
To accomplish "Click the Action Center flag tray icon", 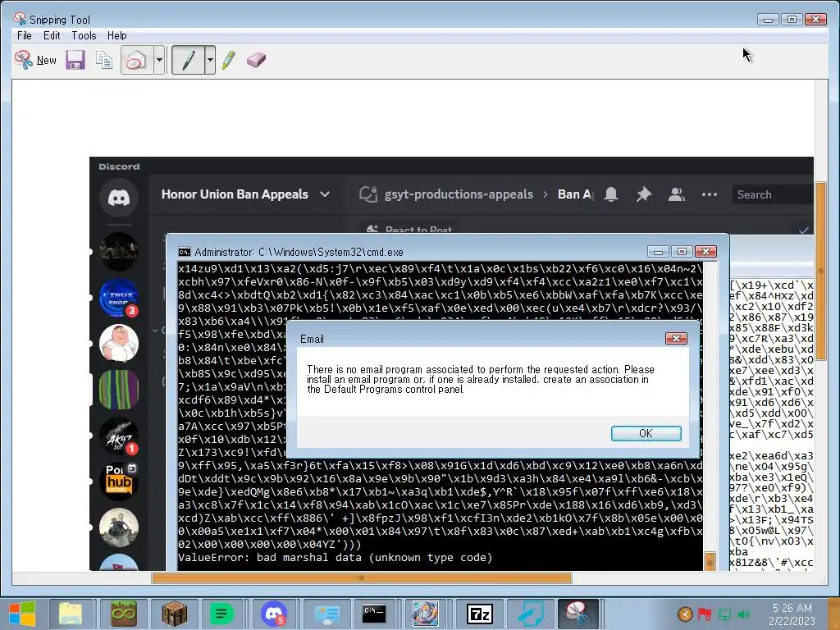I will click(705, 614).
